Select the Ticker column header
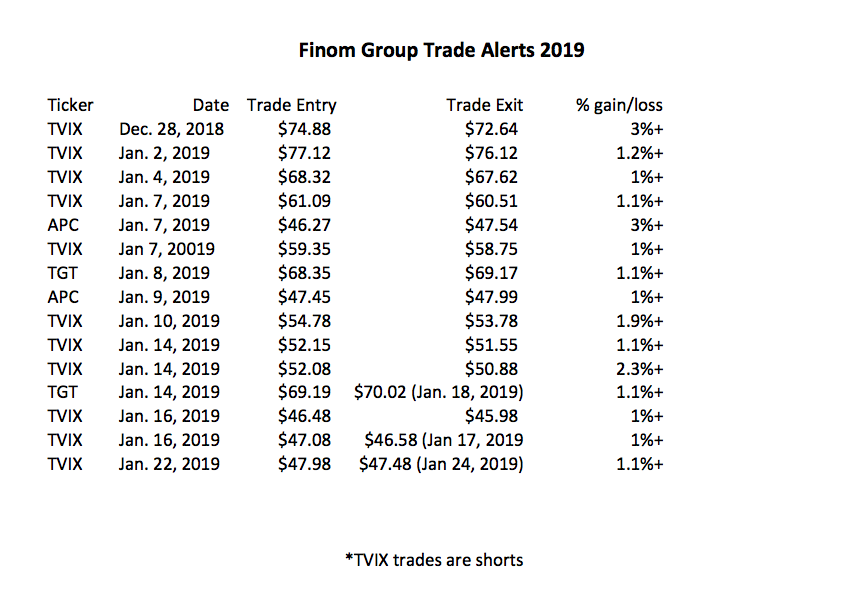 (70, 105)
